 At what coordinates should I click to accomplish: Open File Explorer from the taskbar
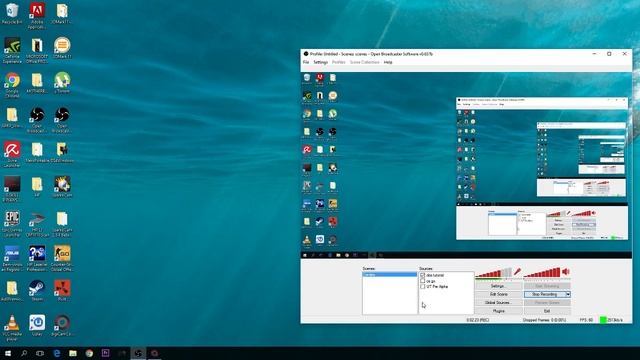click(73, 353)
